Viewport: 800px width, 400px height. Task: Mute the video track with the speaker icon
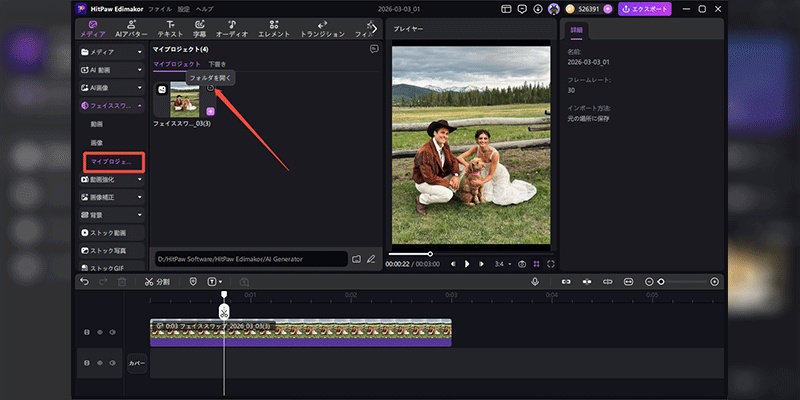point(113,332)
